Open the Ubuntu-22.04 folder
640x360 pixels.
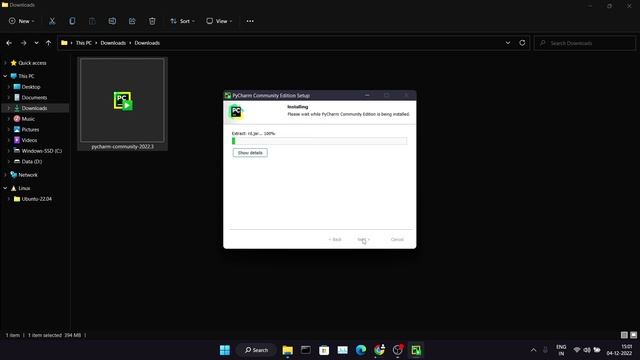coord(36,199)
